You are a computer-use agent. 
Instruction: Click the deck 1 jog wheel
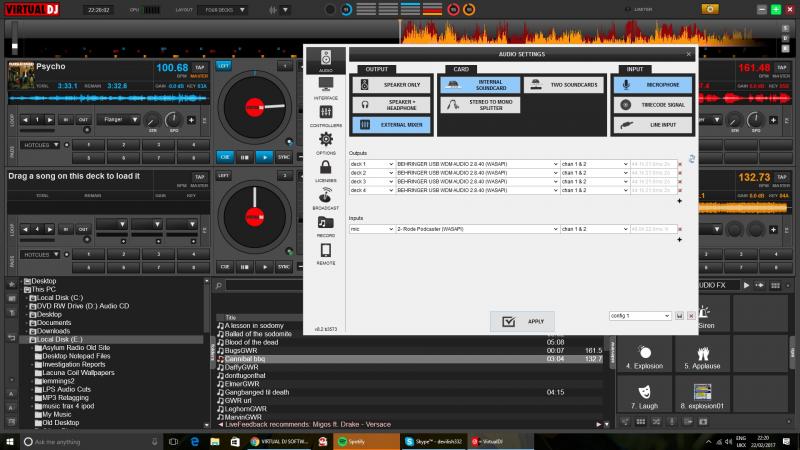coord(254,108)
